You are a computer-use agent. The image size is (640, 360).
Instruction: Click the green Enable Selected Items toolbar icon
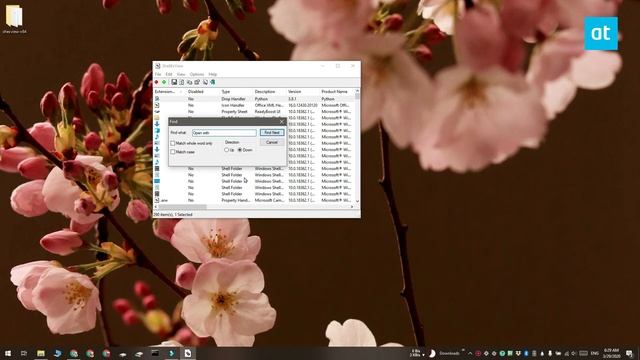(x=164, y=82)
